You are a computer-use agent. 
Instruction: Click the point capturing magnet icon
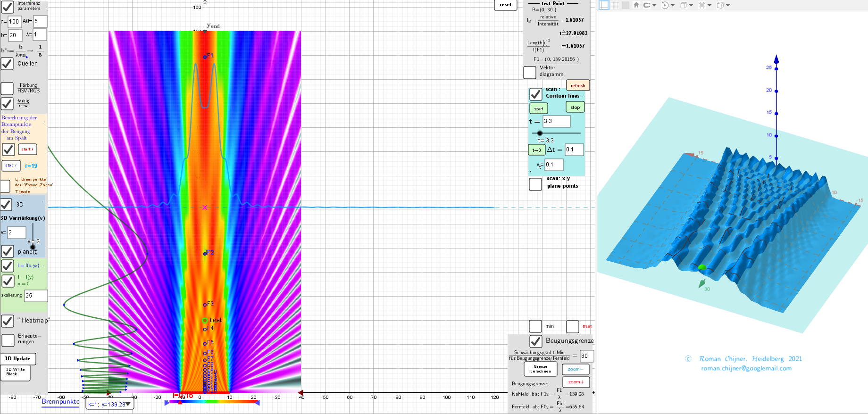point(647,5)
